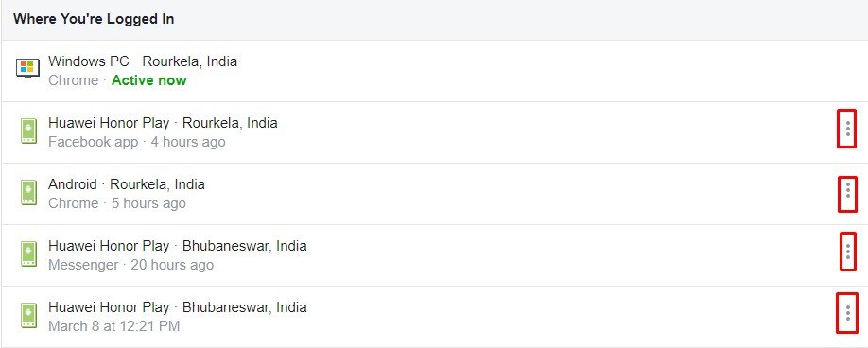Screen dimensions: 868x348
Task: Click the phone icon beside Messenger session
Action: point(28,254)
